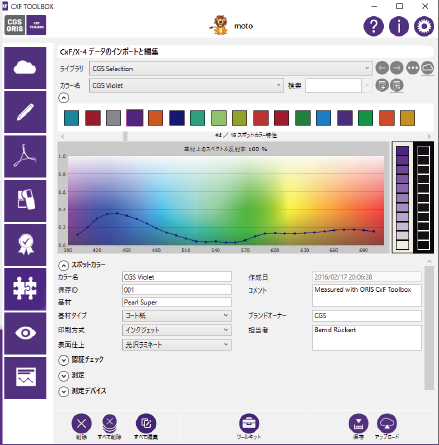The width and height of the screenshot is (439, 445).
Task: Expand the 測定デバイス section
Action: coord(63,391)
